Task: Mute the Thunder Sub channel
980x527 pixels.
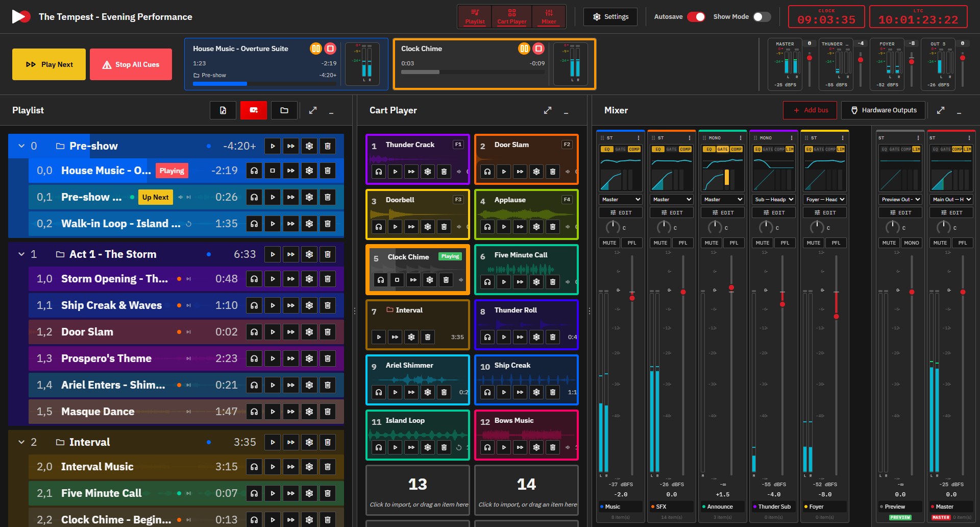Action: coord(763,243)
